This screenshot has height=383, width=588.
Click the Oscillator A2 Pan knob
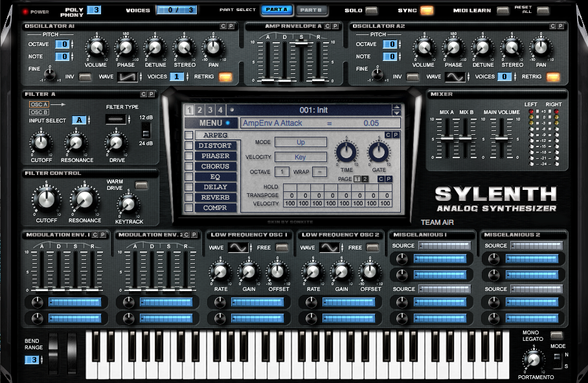pos(541,48)
